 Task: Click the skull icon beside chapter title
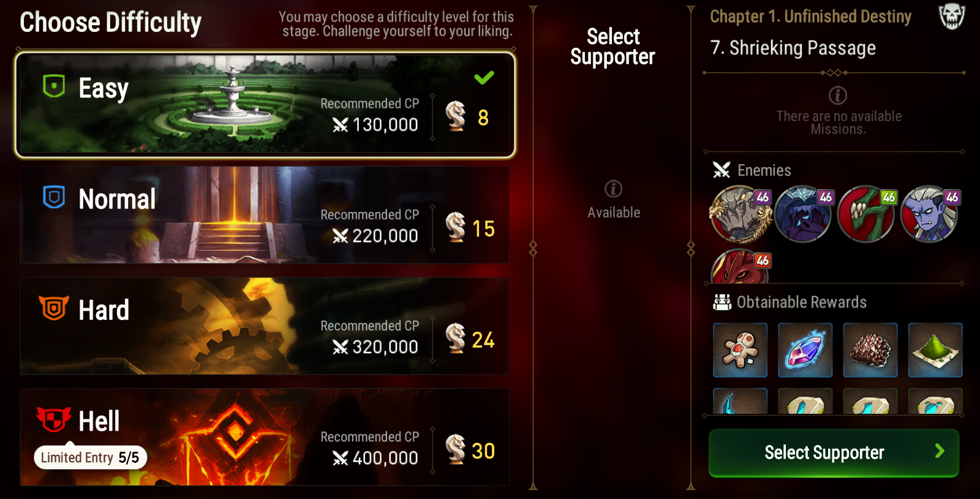point(952,17)
